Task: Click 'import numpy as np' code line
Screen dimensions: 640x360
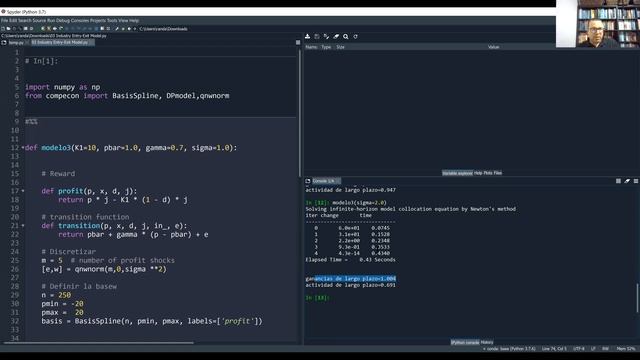Action: [62, 87]
